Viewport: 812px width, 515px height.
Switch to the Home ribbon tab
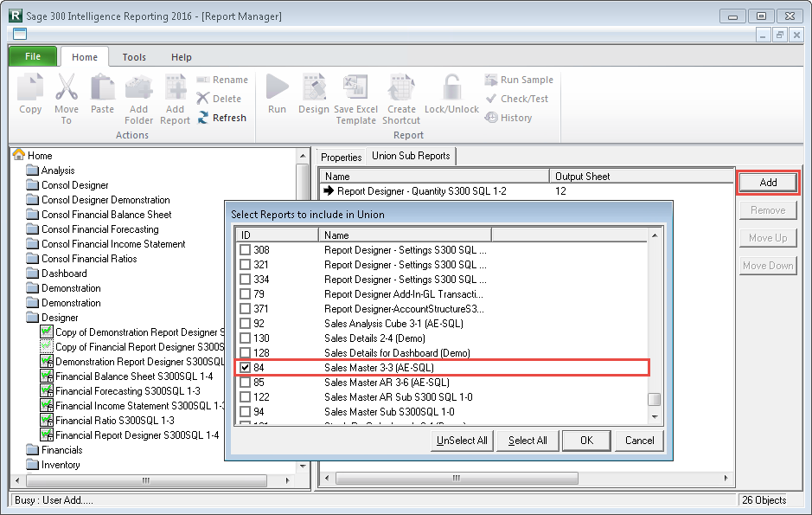point(85,57)
